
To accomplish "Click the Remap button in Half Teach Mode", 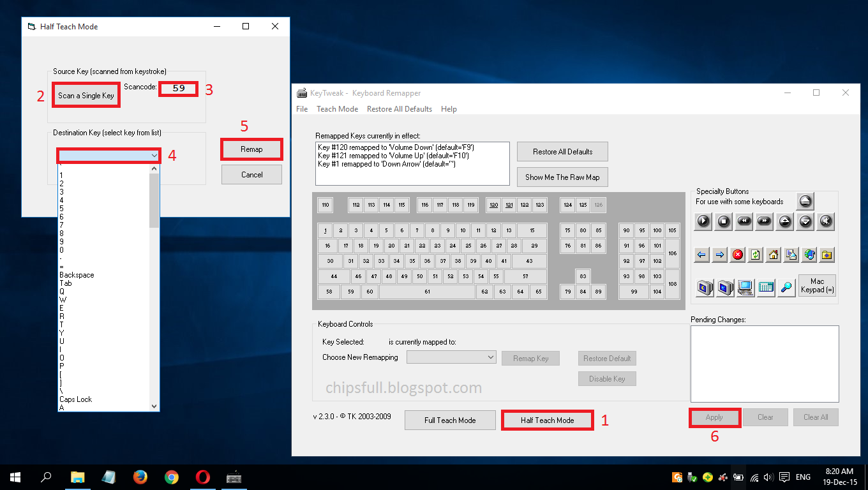I will 251,149.
